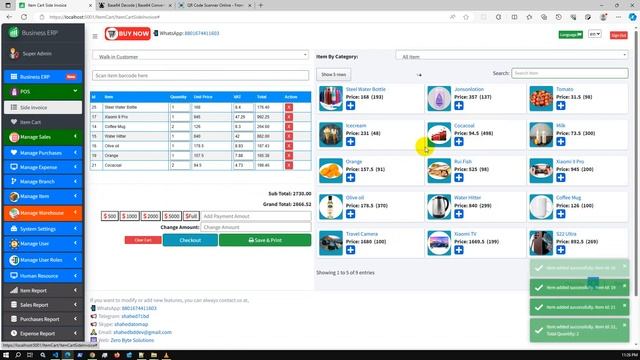Expand Manage Warehouse sidebar menu
Viewport: 640px width, 360px height.
coord(43,213)
